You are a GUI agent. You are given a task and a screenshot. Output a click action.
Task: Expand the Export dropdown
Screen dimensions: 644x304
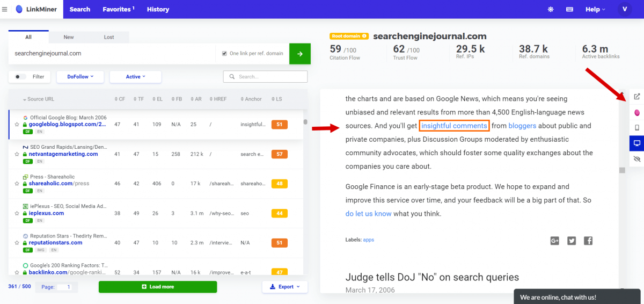pos(285,287)
